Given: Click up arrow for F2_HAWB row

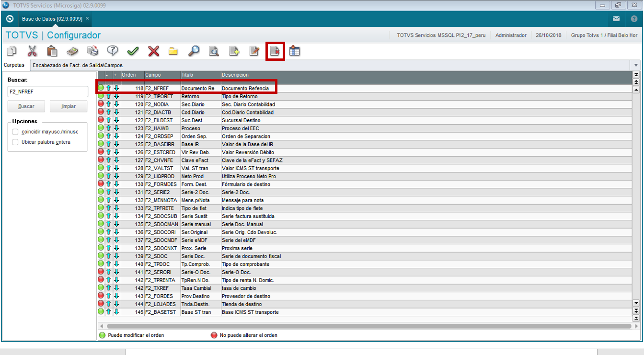Looking at the screenshot, I should point(109,128).
